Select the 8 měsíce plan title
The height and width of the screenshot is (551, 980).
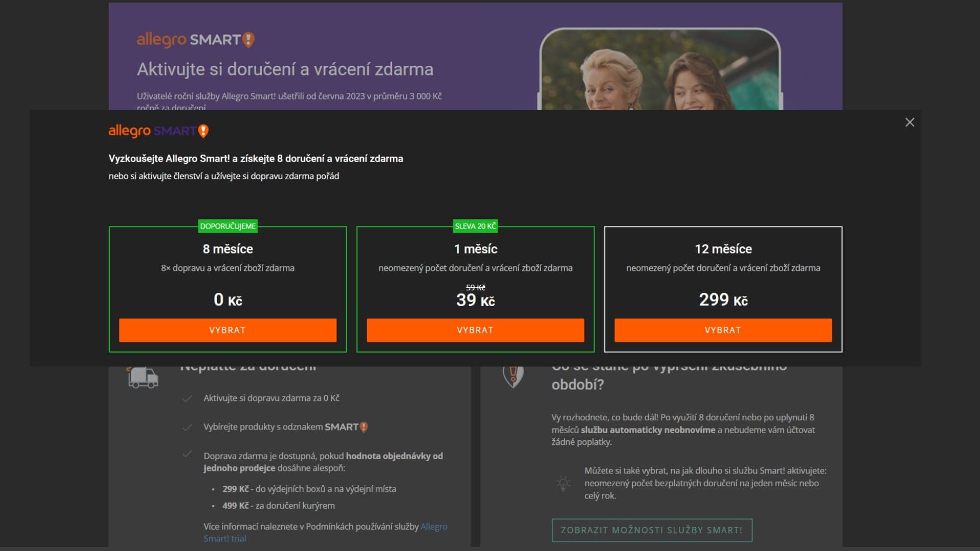[x=228, y=249]
